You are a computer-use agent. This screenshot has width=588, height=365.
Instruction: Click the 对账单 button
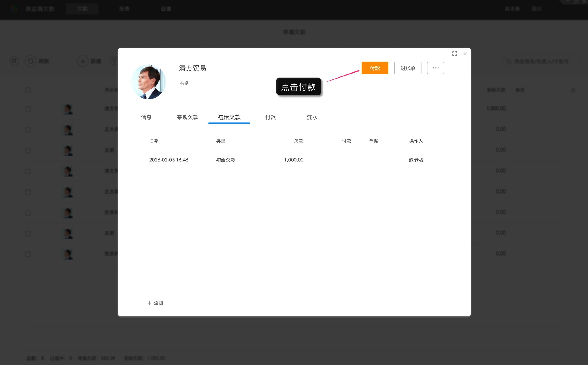(407, 68)
